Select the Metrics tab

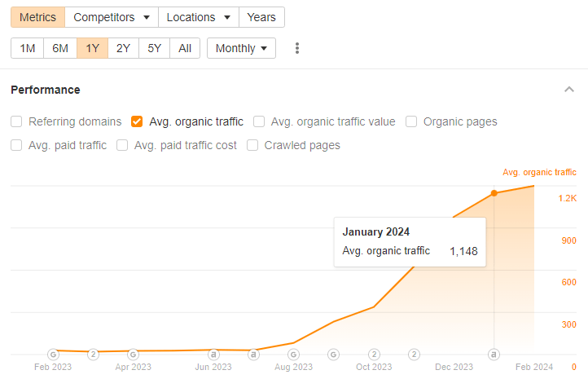(37, 17)
